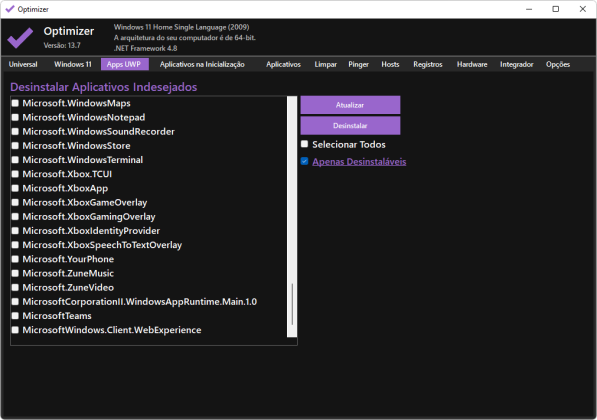Tick the Microsoft.YourPhone checkbox
597x420 pixels.
pos(15,259)
